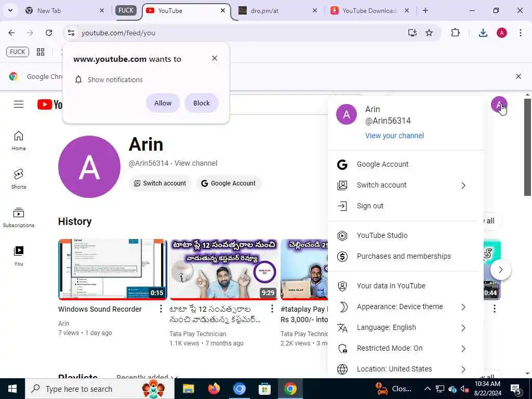The width and height of the screenshot is (532, 399).
Task: Dismiss the Google Chrome info bar
Action: pos(518,76)
